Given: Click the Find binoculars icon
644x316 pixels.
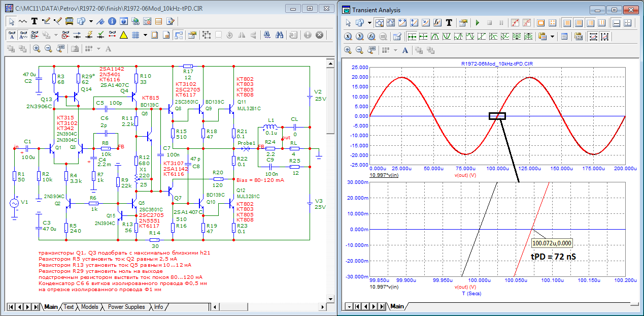Looking at the screenshot, I should point(279,35).
